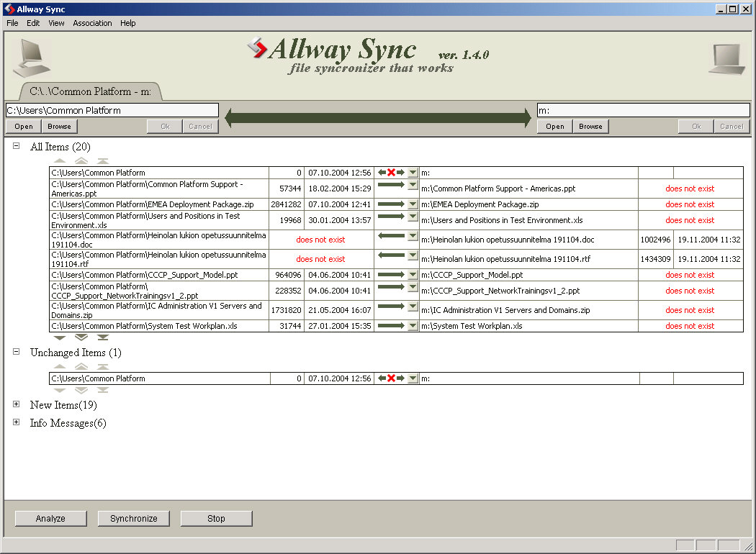The width and height of the screenshot is (756, 554).
Task: Open the Edit menu
Action: pyautogui.click(x=33, y=23)
